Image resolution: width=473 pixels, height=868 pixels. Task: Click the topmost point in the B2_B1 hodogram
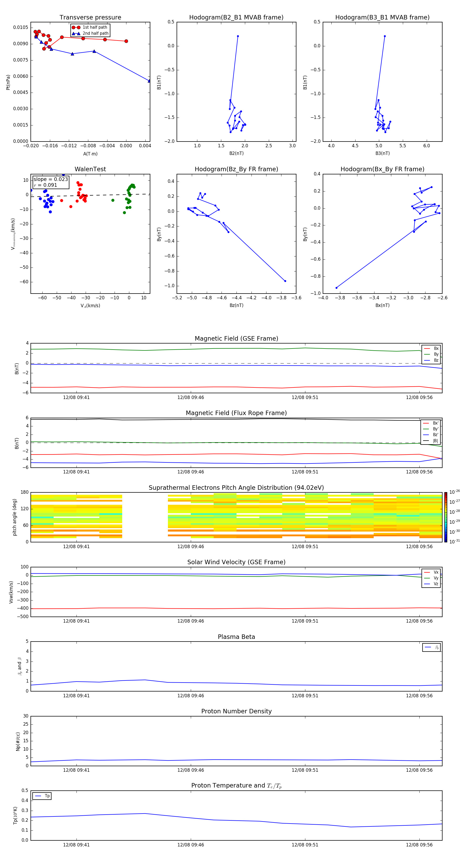tap(238, 36)
